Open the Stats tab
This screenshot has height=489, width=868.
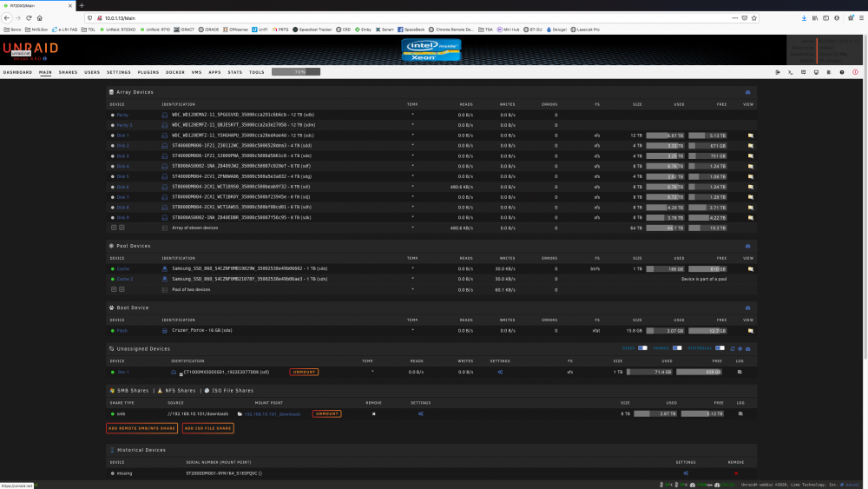click(234, 72)
